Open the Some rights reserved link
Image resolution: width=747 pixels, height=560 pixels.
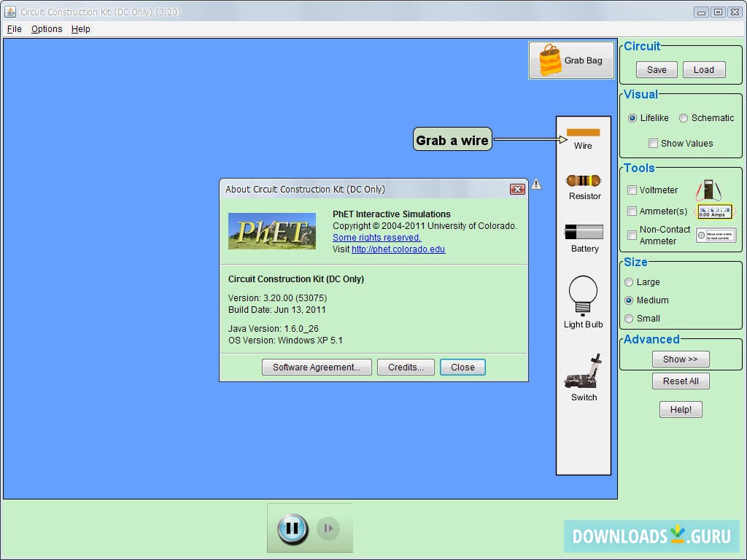coord(376,238)
